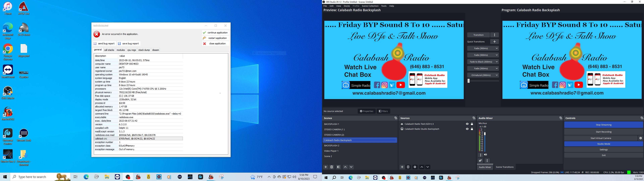644x181 pixels.
Task: Open transition options dots beside Transition button
Action: pyautogui.click(x=495, y=35)
